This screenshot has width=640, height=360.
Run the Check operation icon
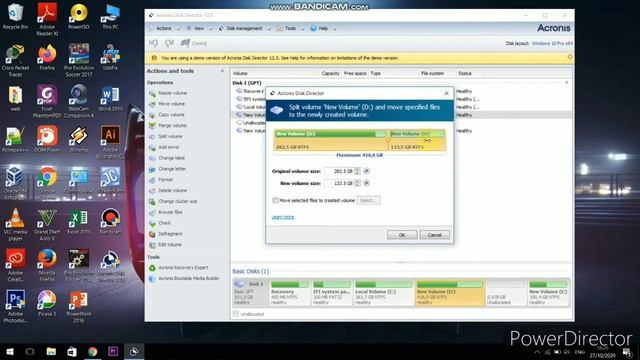pos(152,223)
